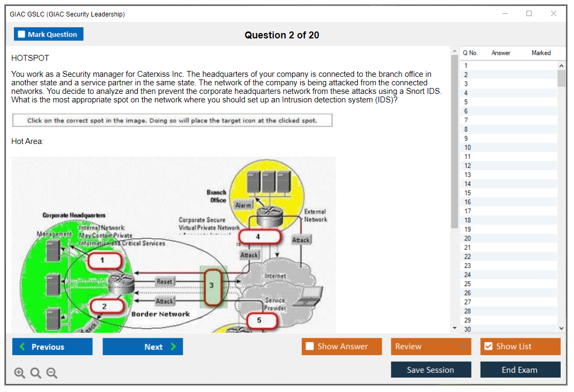The height and width of the screenshot is (392, 574).
Task: Select hotspot 4 near the branch office
Action: (258, 237)
